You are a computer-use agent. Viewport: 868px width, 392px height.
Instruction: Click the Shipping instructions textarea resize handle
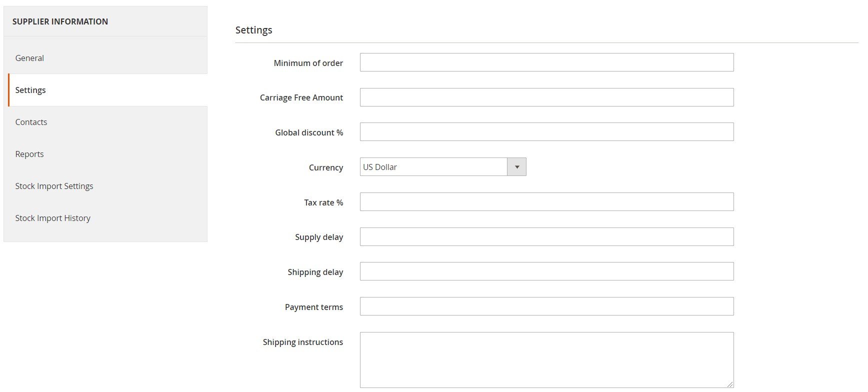(x=730, y=384)
